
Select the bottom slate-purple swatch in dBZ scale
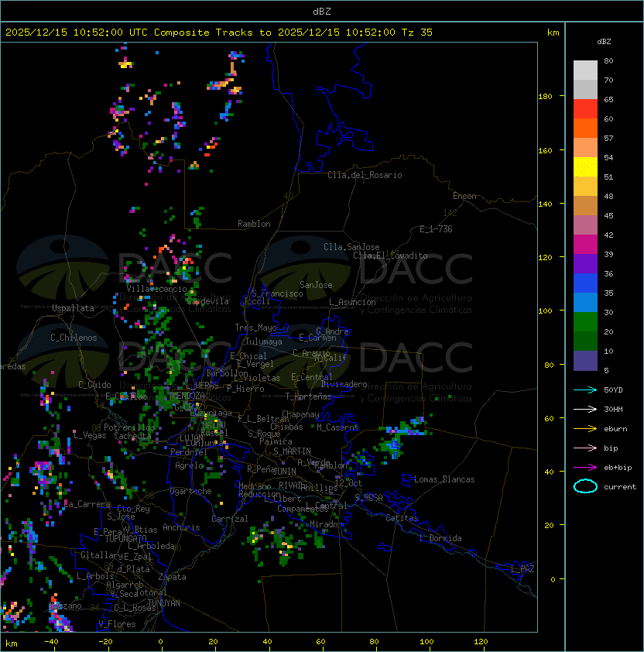click(x=585, y=361)
